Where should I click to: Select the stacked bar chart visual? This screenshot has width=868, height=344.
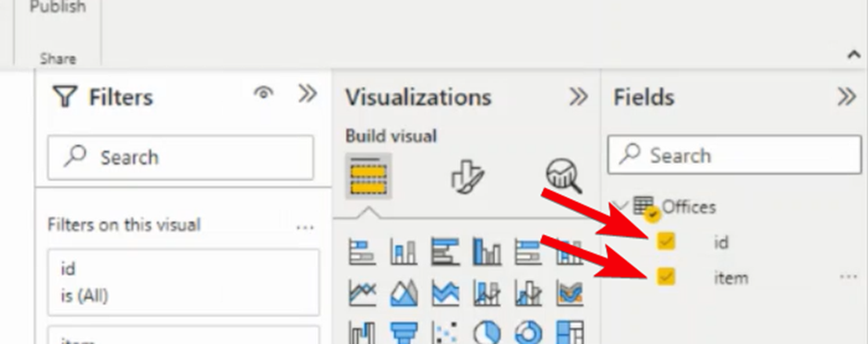(x=363, y=251)
